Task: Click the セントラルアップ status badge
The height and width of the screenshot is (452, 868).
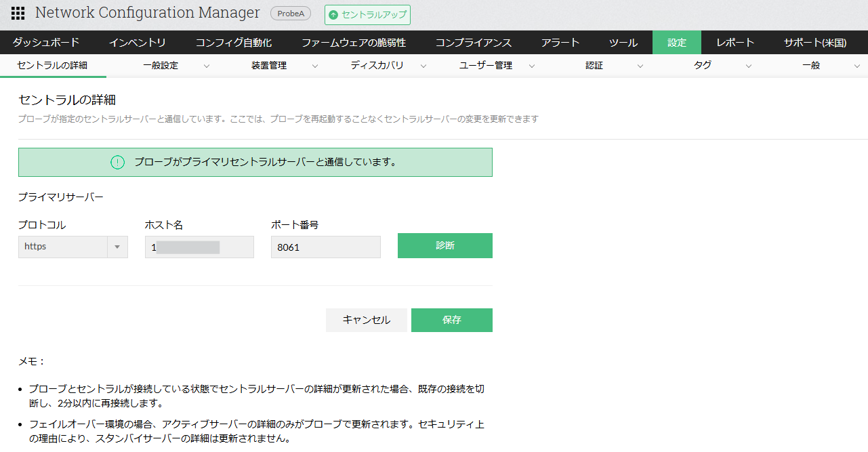Action: [x=367, y=15]
